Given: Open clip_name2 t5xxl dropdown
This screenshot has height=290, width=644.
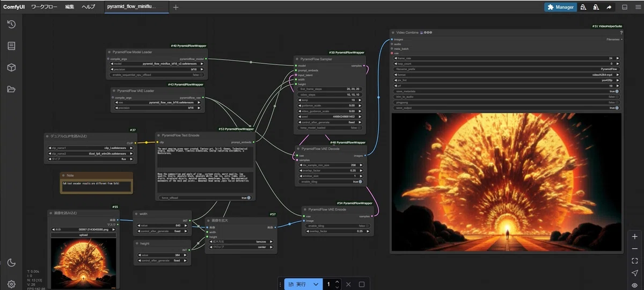Looking at the screenshot, I should pyautogui.click(x=91, y=153).
